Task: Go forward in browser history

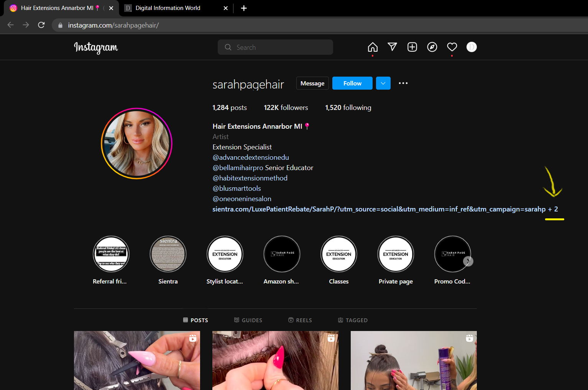Action: [x=26, y=25]
